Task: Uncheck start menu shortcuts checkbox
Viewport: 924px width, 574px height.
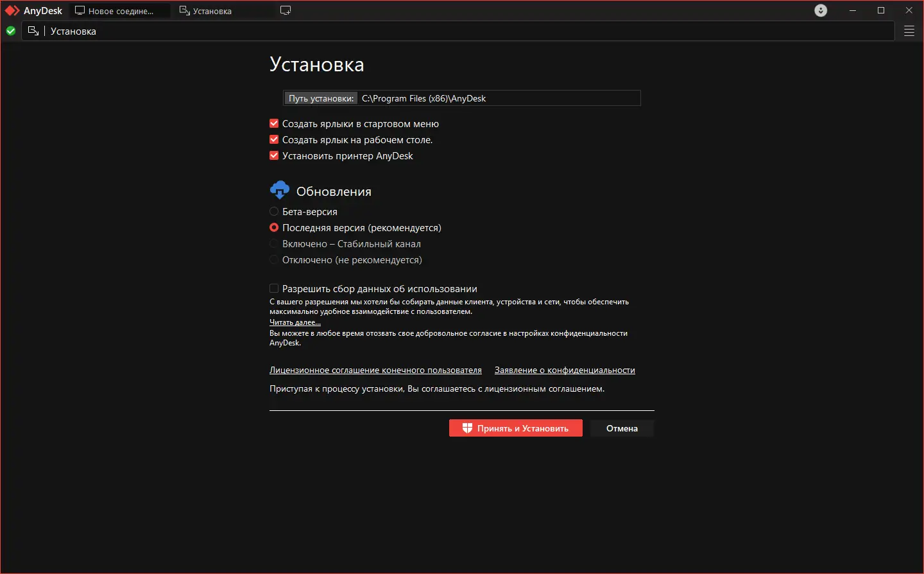Action: tap(274, 123)
